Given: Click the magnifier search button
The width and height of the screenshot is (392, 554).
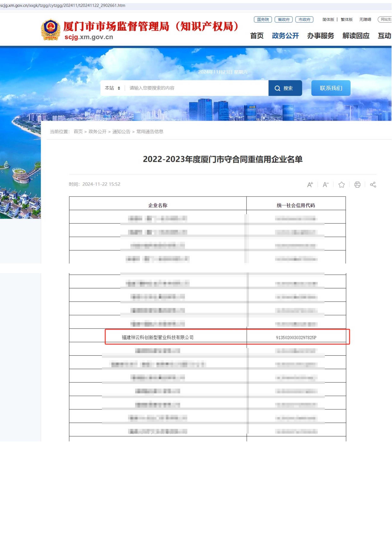Looking at the screenshot, I should pyautogui.click(x=285, y=88).
